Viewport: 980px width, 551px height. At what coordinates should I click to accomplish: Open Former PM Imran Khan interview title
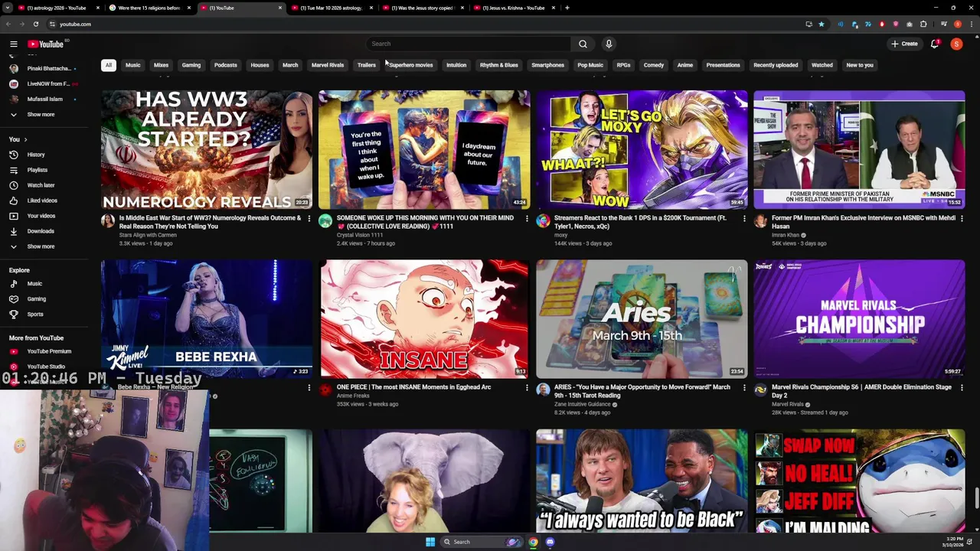click(864, 222)
